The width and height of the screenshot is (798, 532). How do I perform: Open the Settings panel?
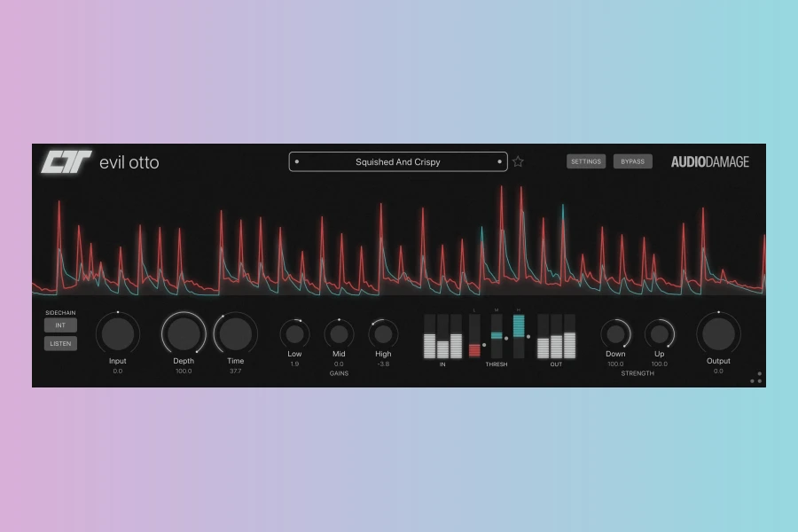tap(586, 161)
